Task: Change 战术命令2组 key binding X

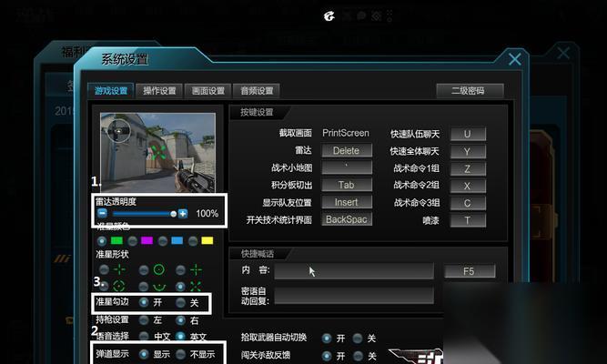Action: coord(468,186)
